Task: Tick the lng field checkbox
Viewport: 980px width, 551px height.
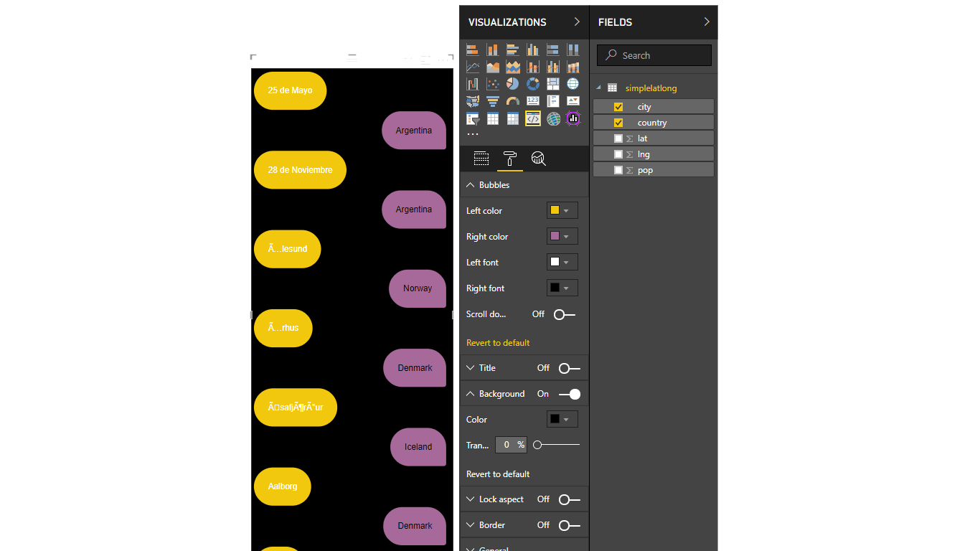Action: coord(618,154)
